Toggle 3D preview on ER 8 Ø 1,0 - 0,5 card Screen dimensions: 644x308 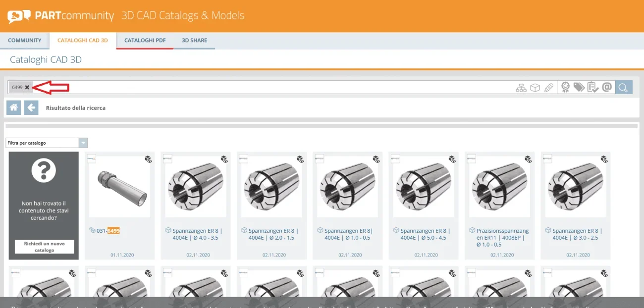(x=376, y=159)
